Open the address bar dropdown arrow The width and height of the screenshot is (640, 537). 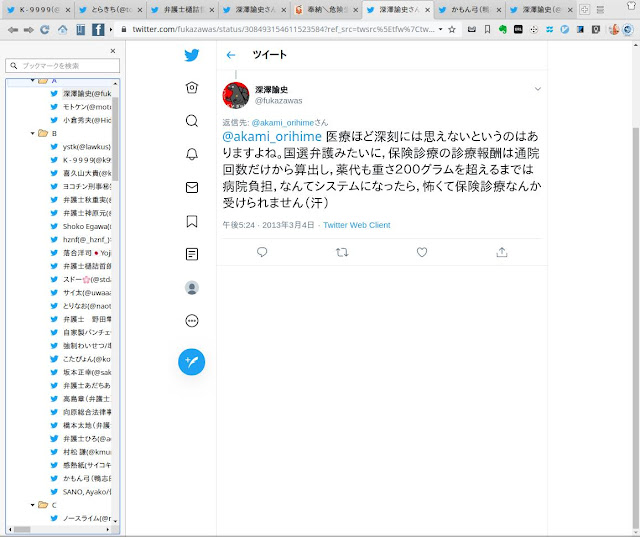[440, 29]
